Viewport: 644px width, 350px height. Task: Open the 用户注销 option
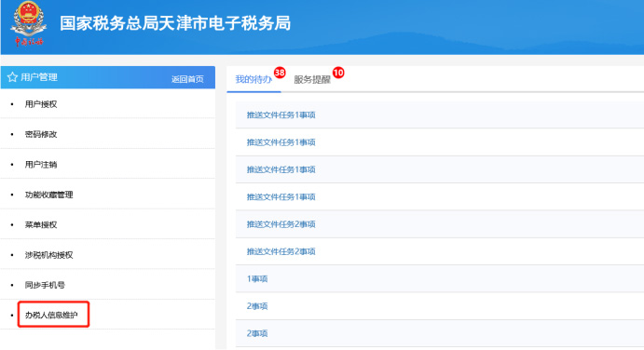41,165
